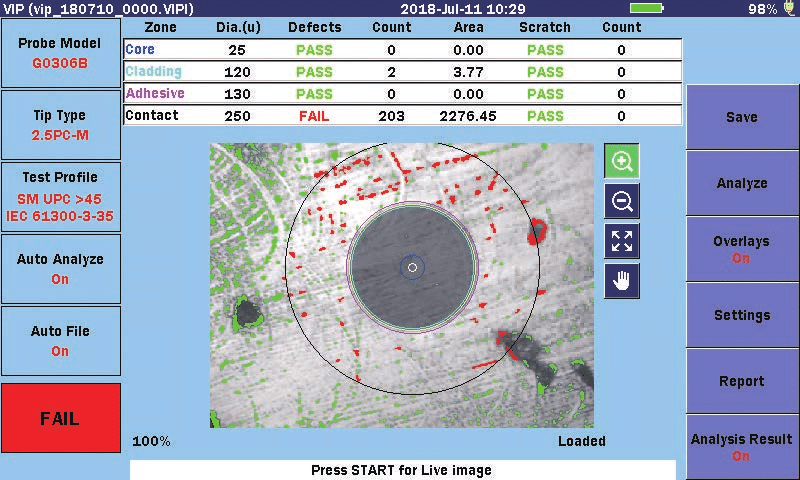The height and width of the screenshot is (480, 800).
Task: Select the pan hand tool
Action: click(621, 281)
